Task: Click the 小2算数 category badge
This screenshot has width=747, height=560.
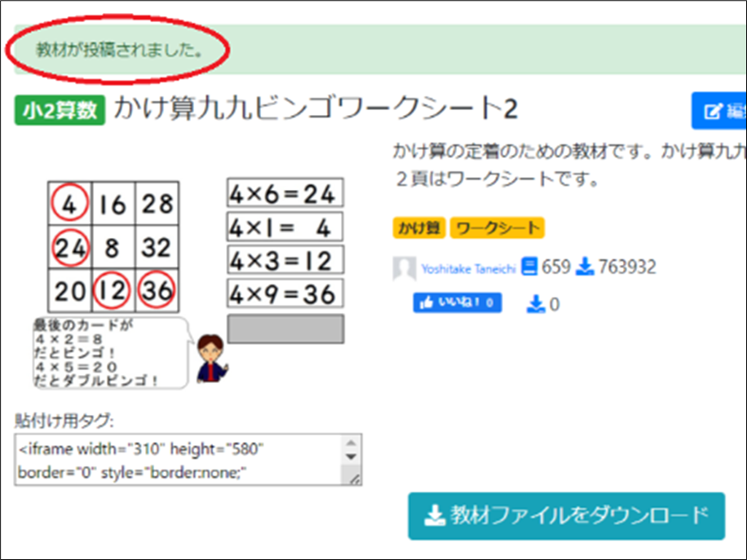Action: (60, 110)
